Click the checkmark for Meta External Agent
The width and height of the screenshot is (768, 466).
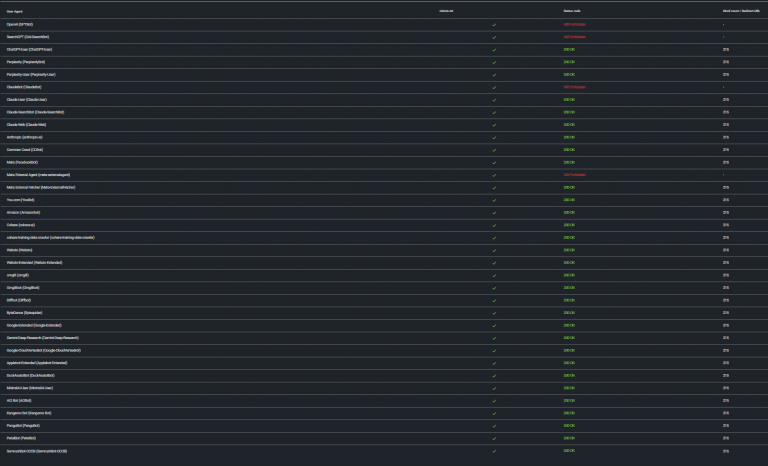pyautogui.click(x=494, y=174)
